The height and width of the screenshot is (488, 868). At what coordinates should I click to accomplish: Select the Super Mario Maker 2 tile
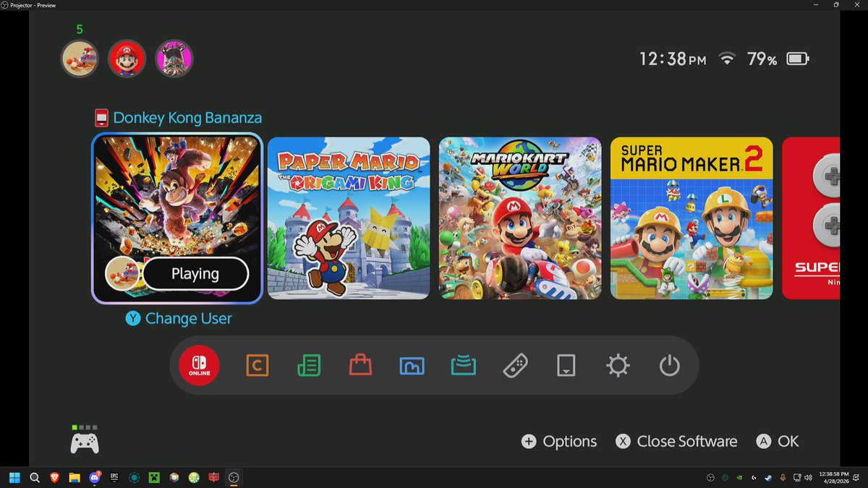[692, 218]
